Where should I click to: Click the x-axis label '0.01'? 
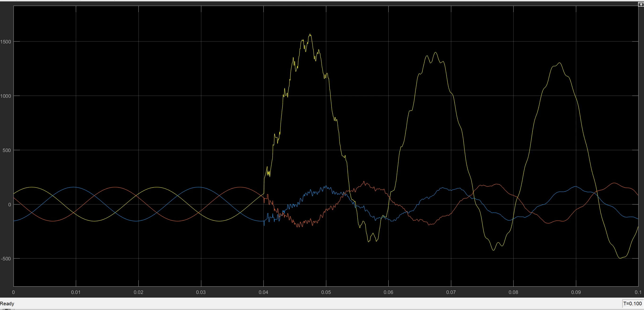pos(76,292)
